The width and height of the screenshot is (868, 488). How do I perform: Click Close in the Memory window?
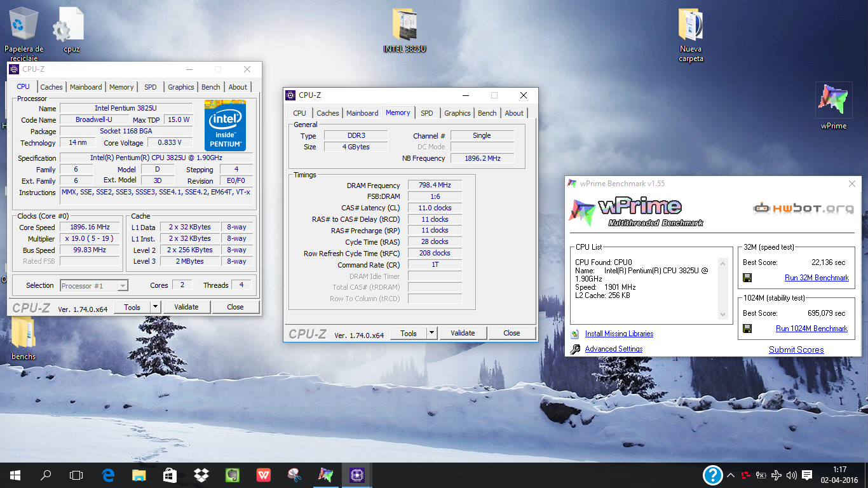click(512, 333)
